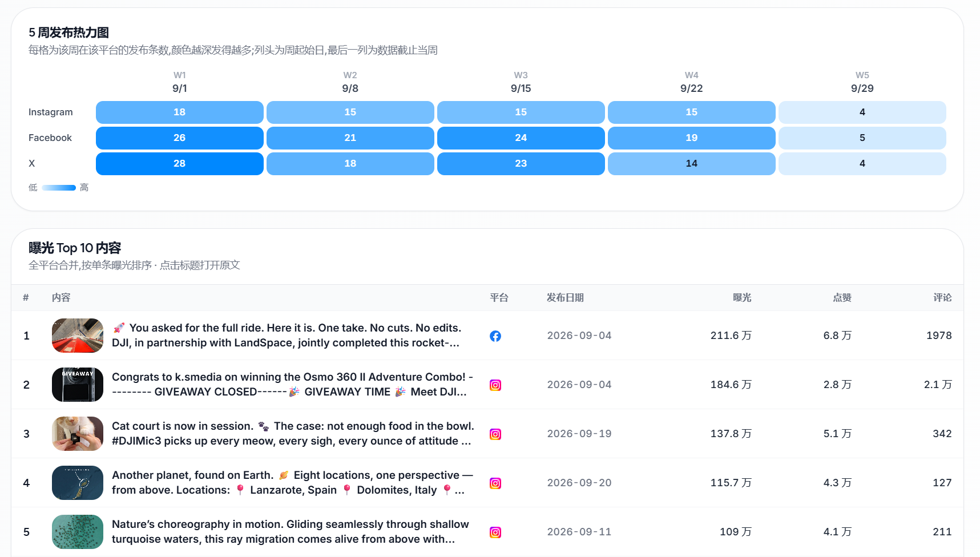Click the cat post thumbnail
The height and width of the screenshot is (557, 980).
78,434
